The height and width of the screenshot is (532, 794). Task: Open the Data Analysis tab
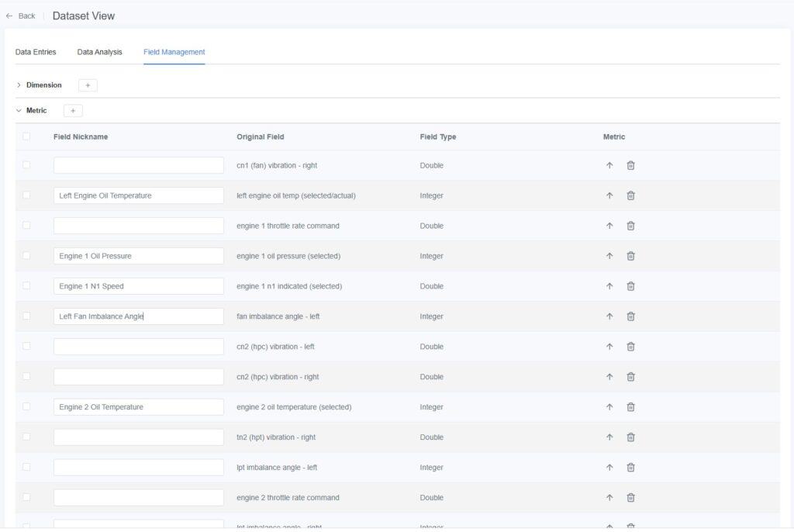(x=99, y=52)
